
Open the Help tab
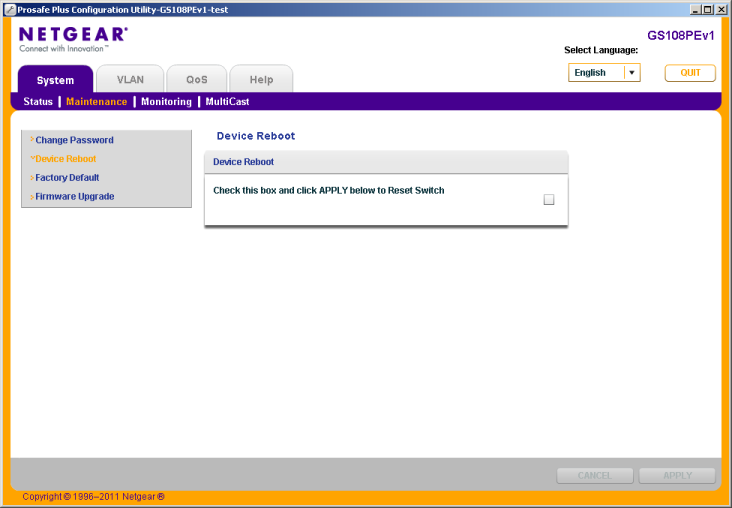tap(261, 79)
